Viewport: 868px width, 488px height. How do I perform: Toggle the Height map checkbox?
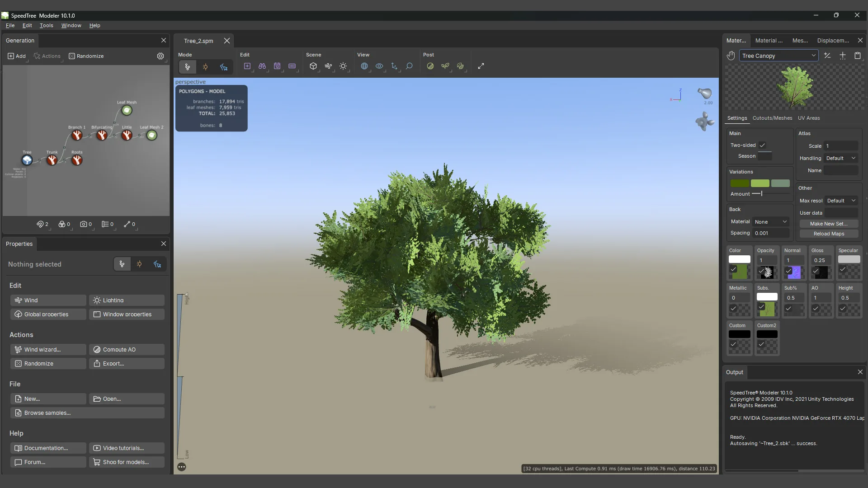pos(843,308)
